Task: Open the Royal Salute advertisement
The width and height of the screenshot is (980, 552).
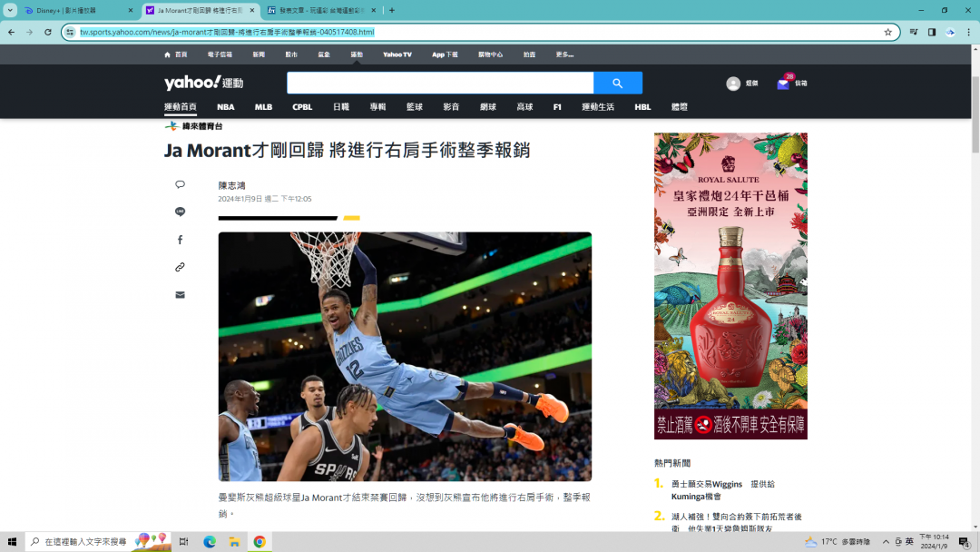Action: tap(730, 286)
